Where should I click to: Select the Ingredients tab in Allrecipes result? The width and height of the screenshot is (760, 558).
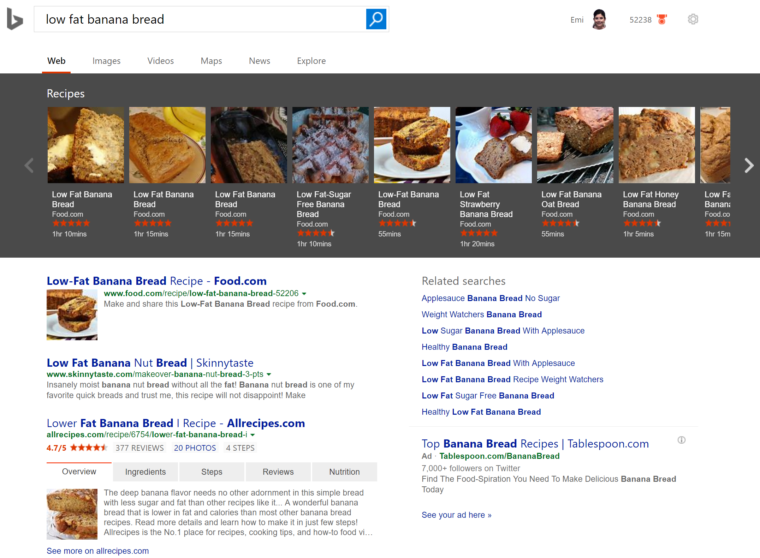click(x=145, y=472)
